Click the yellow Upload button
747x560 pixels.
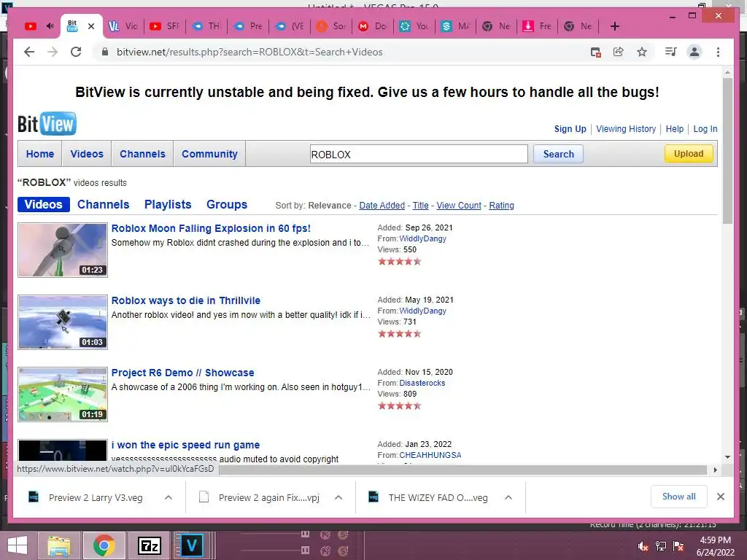click(x=689, y=153)
